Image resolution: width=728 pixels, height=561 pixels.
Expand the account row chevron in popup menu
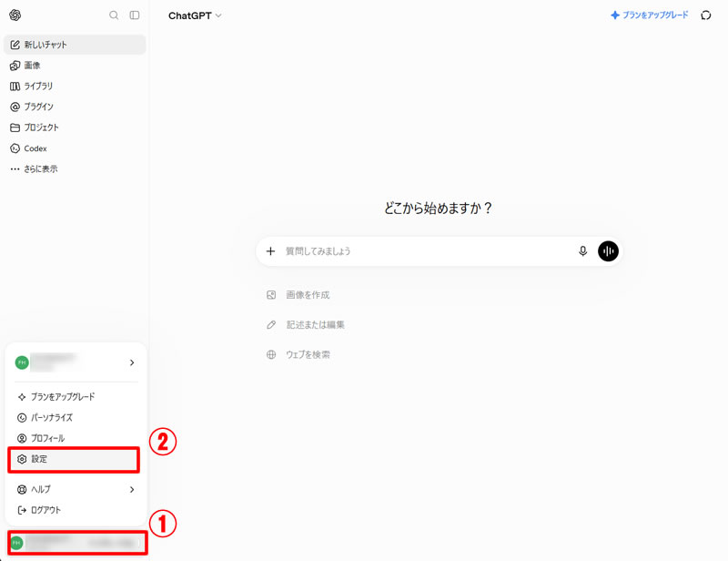click(132, 362)
